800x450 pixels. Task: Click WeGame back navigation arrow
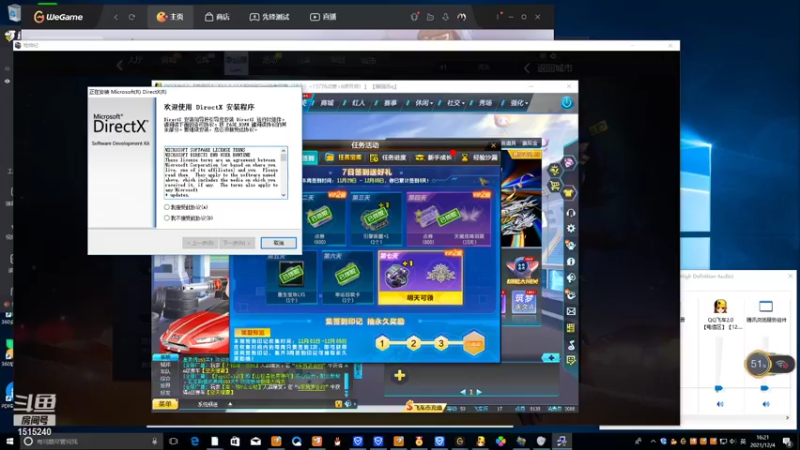(x=116, y=17)
